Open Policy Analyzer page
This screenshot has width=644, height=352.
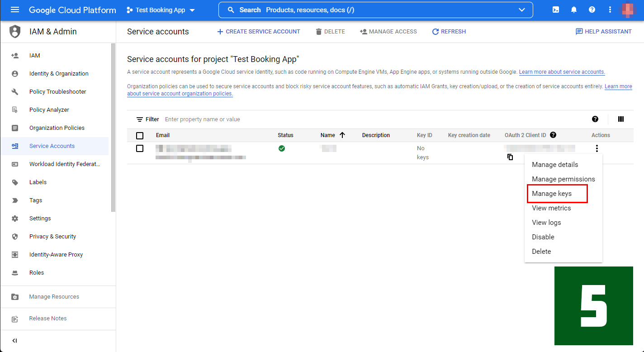[x=49, y=110]
